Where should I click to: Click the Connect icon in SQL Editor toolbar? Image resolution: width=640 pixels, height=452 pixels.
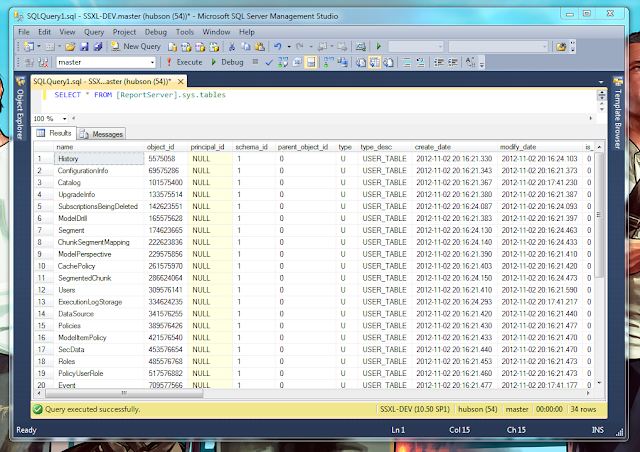[x=29, y=62]
